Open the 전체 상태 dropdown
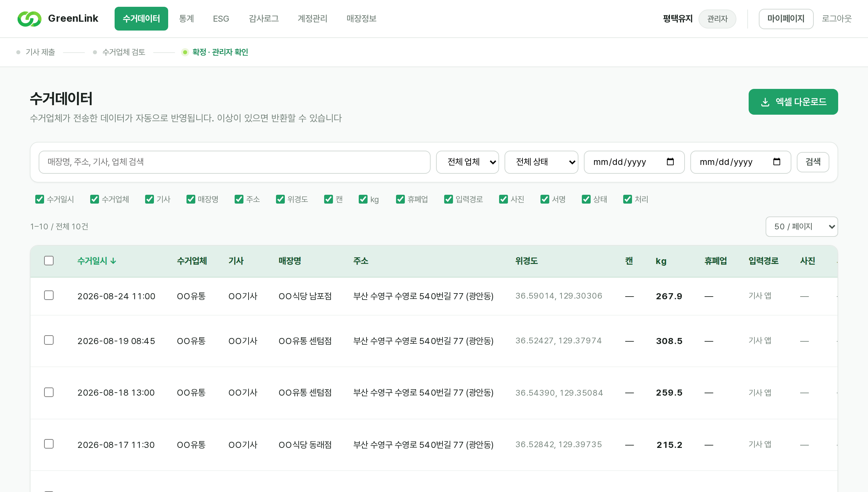 pyautogui.click(x=541, y=162)
